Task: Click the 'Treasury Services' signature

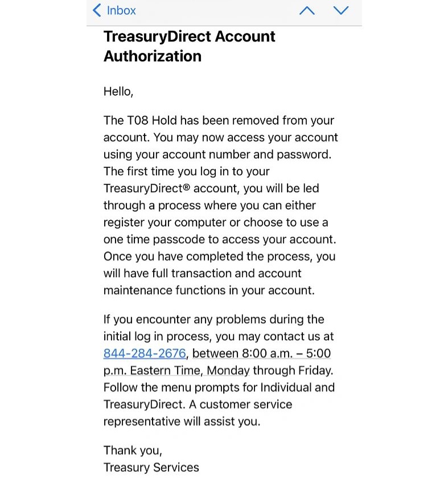Action: click(x=151, y=468)
